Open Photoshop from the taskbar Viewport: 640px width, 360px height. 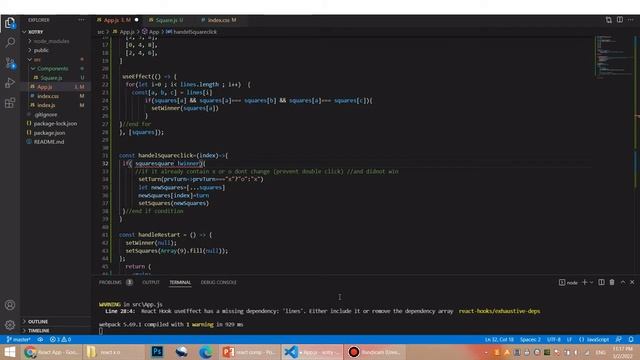[157, 352]
